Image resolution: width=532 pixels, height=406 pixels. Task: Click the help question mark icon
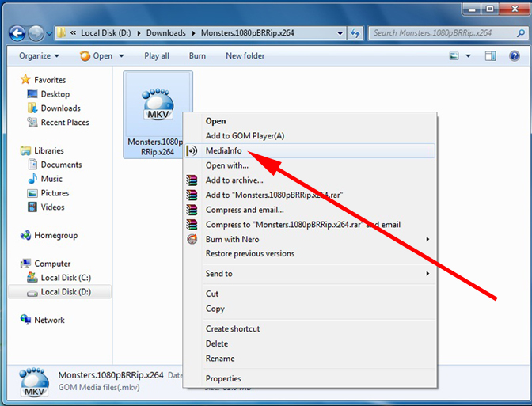coord(512,56)
